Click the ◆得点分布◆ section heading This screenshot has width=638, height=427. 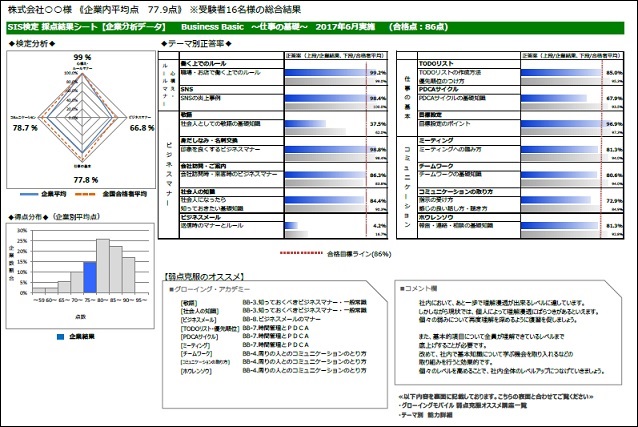pos(54,217)
